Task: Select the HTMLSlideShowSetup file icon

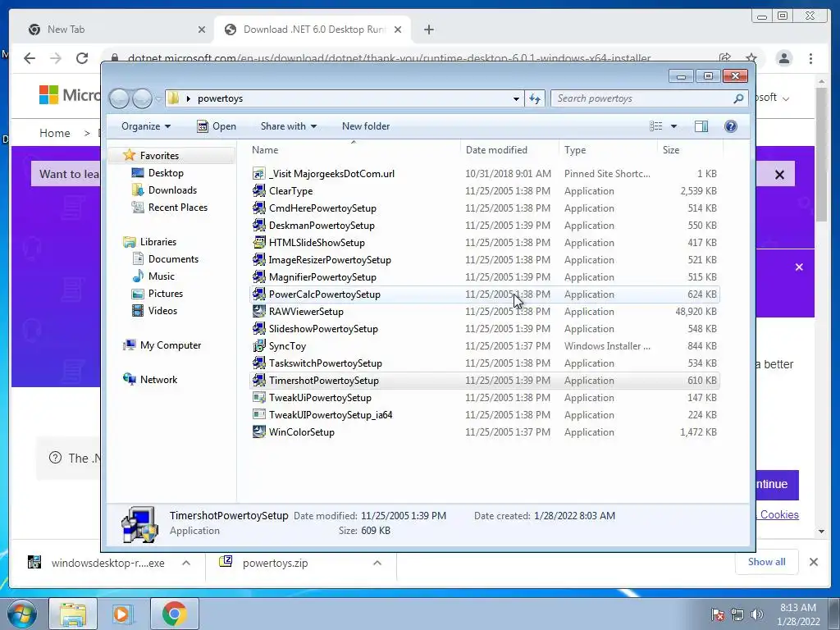Action: pos(258,242)
